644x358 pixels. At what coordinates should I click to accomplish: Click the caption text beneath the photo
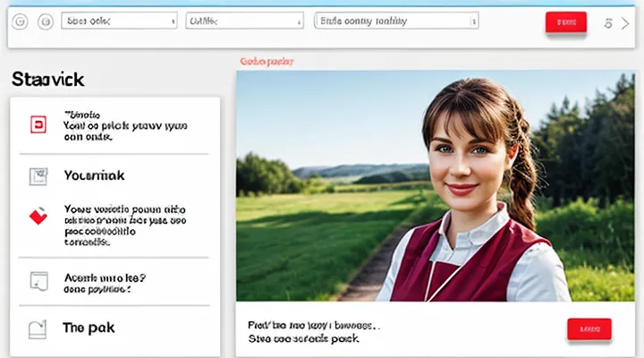point(313,333)
